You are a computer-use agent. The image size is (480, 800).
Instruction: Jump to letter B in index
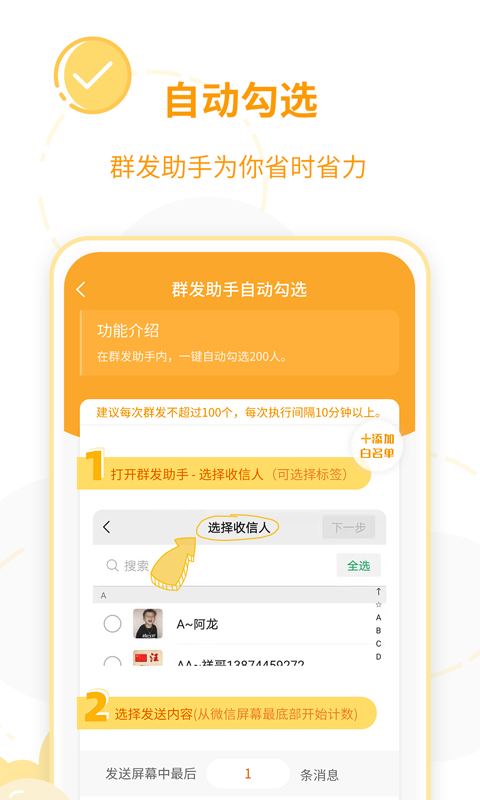378,631
